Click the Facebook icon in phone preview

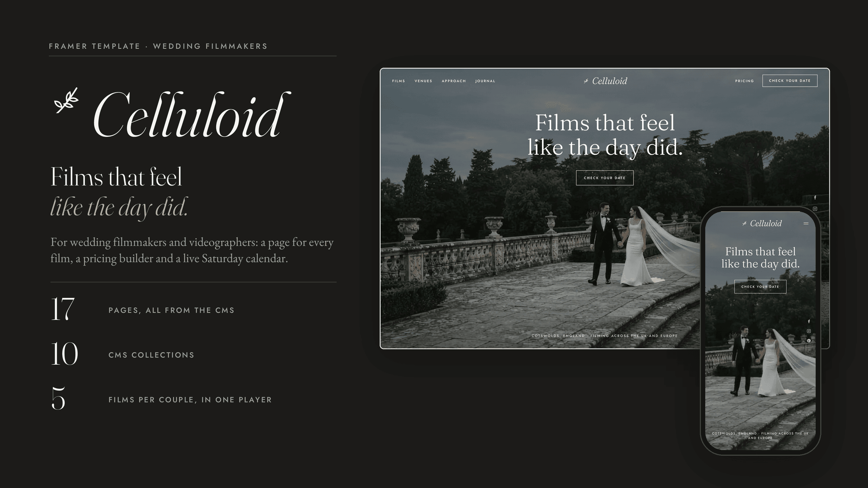pyautogui.click(x=809, y=322)
